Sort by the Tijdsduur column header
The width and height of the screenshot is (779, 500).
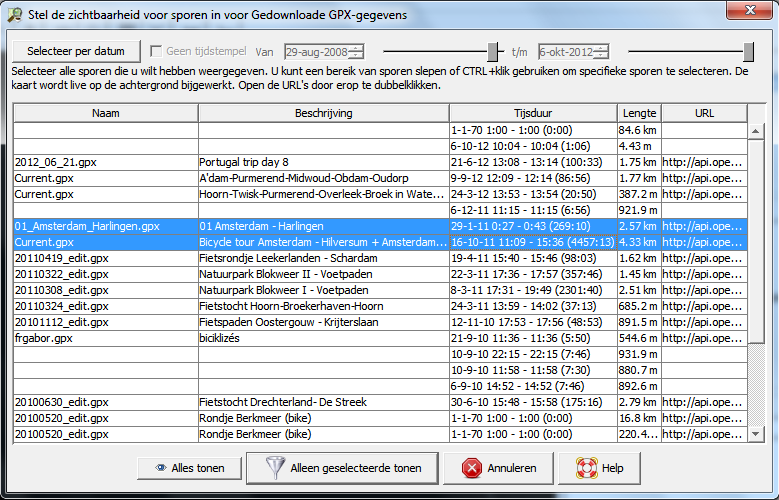533,113
